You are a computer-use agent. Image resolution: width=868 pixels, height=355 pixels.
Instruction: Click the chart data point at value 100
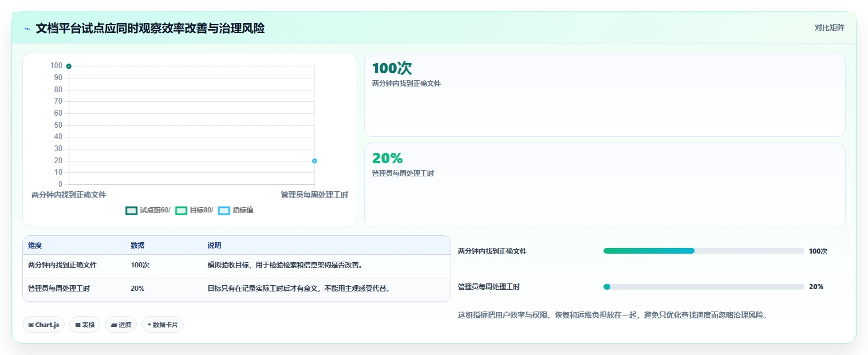[69, 66]
